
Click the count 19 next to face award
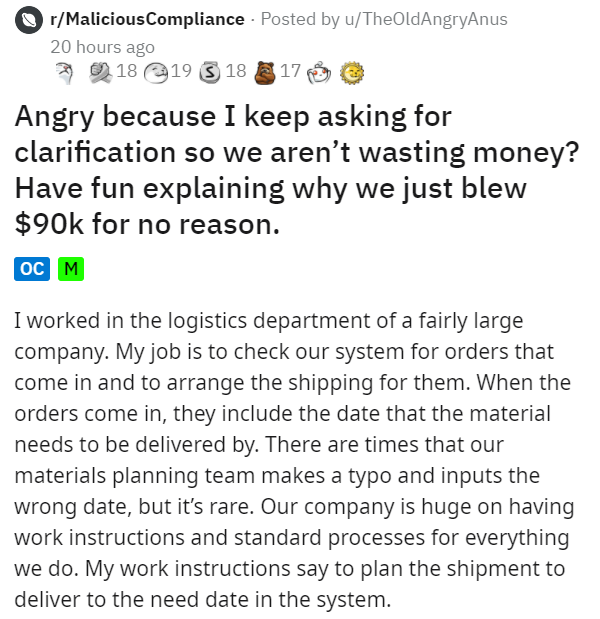click(x=181, y=72)
